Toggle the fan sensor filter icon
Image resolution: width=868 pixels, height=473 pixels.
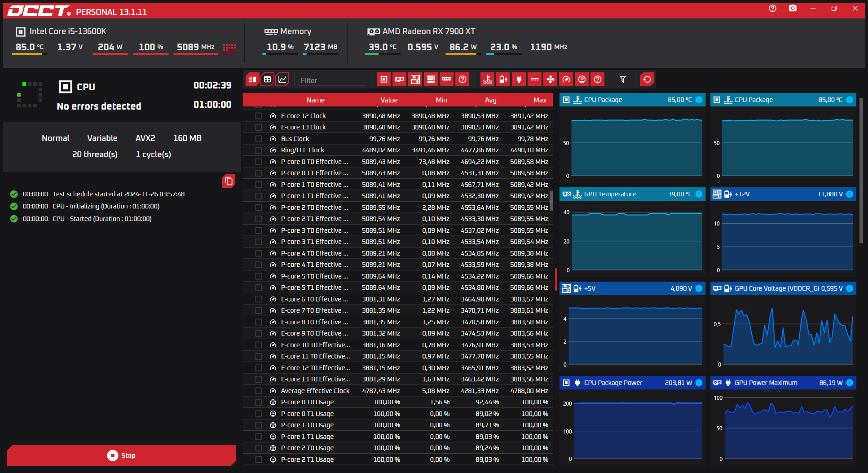[550, 80]
